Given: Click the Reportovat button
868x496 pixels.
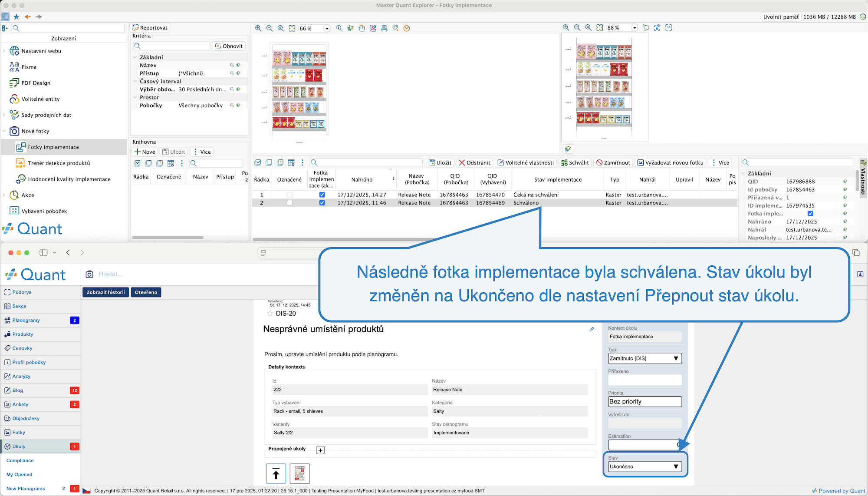Looking at the screenshot, I should click(150, 28).
